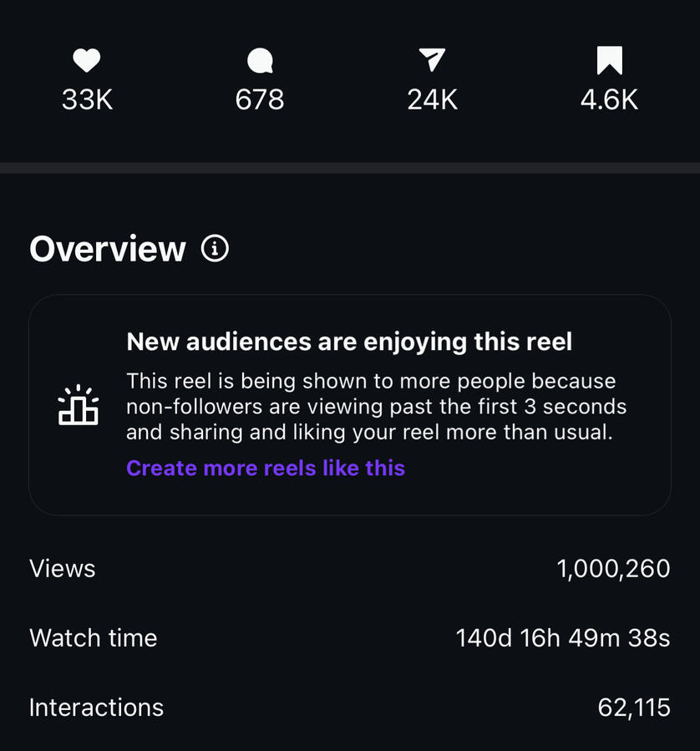Select the Views row label

[63, 569]
